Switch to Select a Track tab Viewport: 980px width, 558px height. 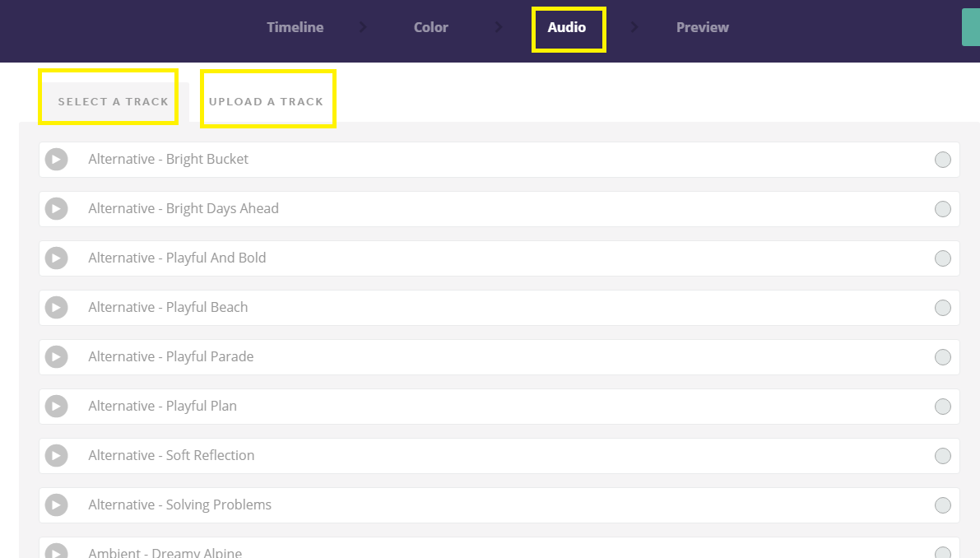(113, 101)
